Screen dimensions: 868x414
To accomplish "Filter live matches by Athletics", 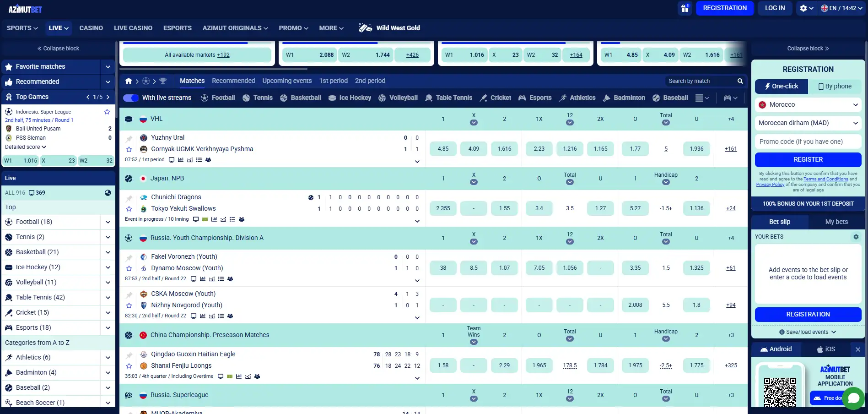I will (577, 98).
